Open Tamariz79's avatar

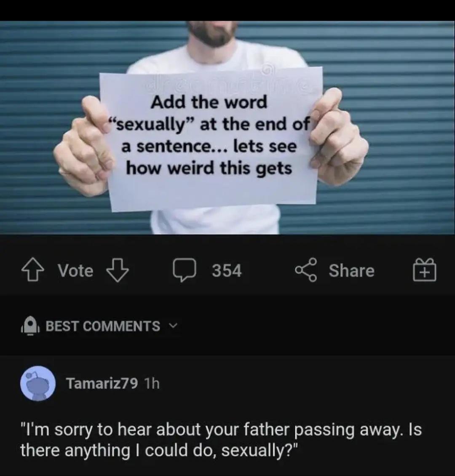tap(38, 384)
